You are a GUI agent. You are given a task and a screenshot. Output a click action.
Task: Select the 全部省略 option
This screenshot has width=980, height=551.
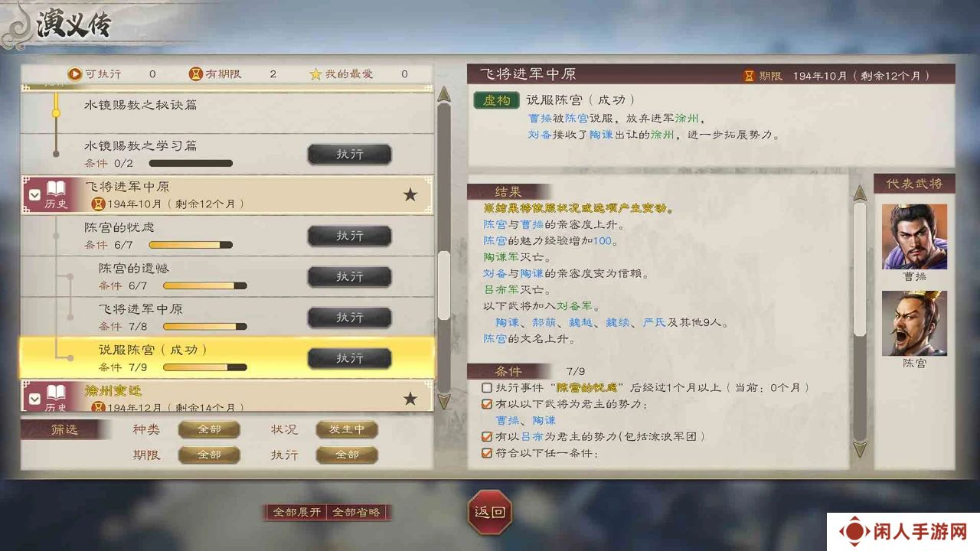[356, 512]
